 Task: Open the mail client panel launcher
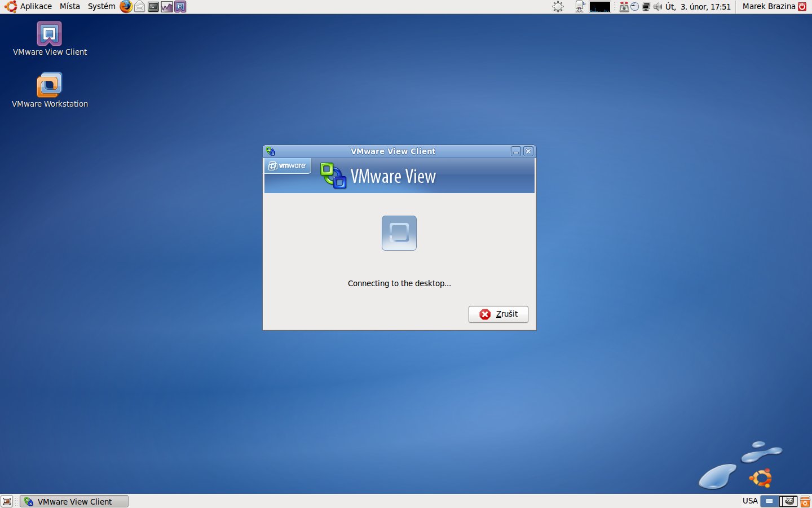[x=139, y=7]
